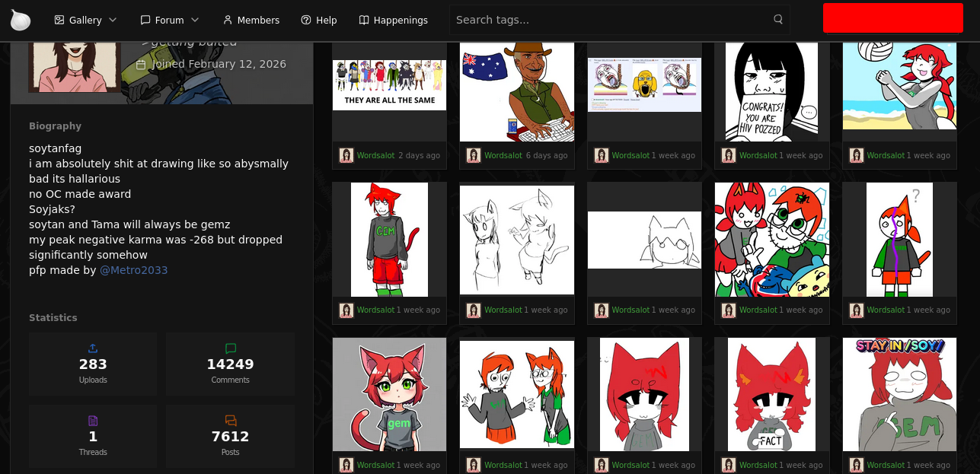Select the Biography section heading
Viewport: 980px width, 474px height.
[55, 126]
